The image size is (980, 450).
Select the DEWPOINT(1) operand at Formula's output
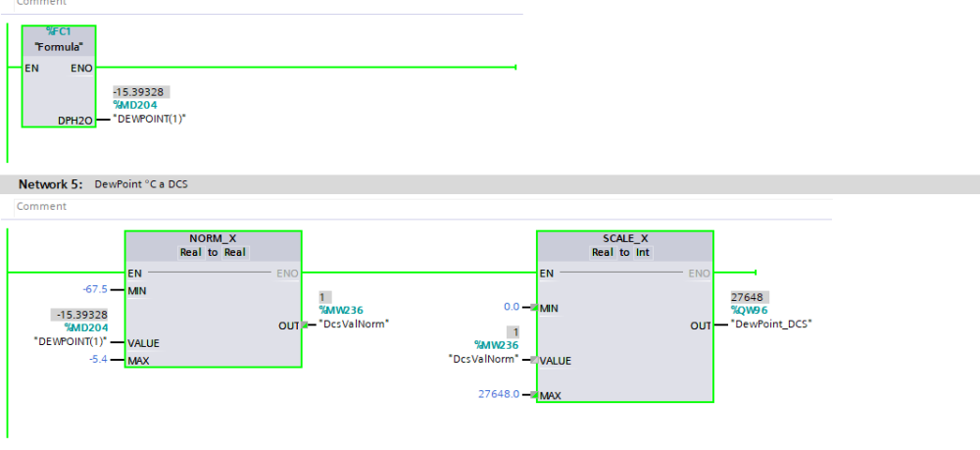point(149,119)
